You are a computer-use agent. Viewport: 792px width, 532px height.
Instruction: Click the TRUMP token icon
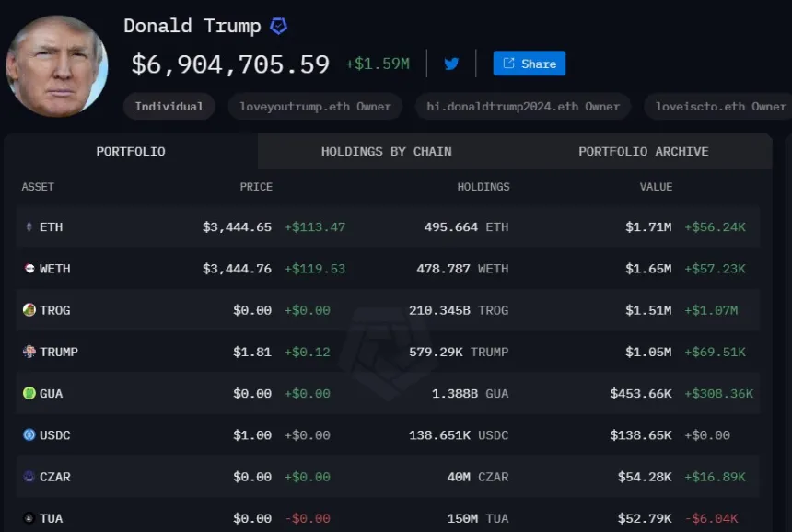pos(29,352)
